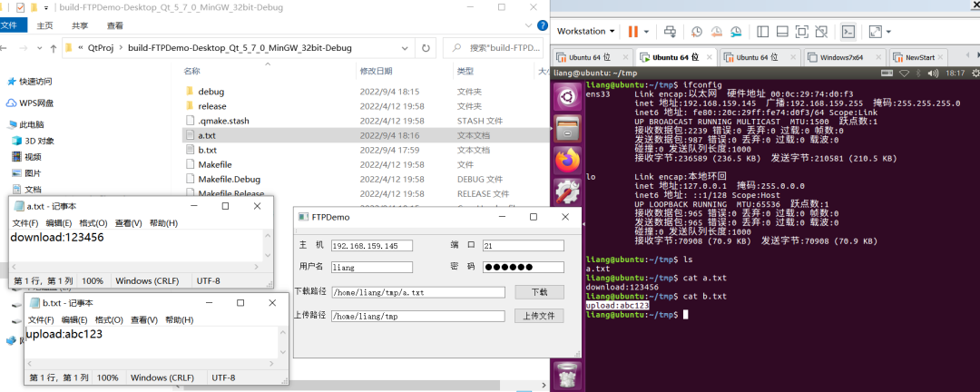Click the 下载路径 download path field
Screen dimensions: 980x392
pyautogui.click(x=418, y=292)
